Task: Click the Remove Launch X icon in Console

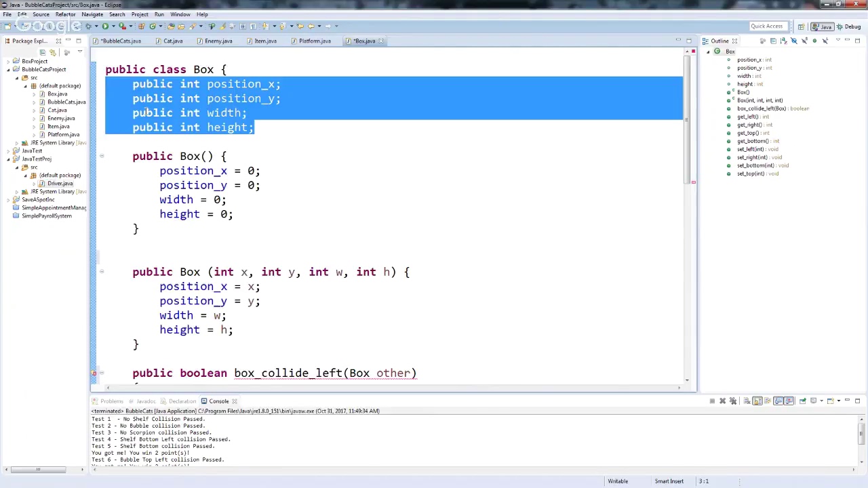Action: (722, 401)
